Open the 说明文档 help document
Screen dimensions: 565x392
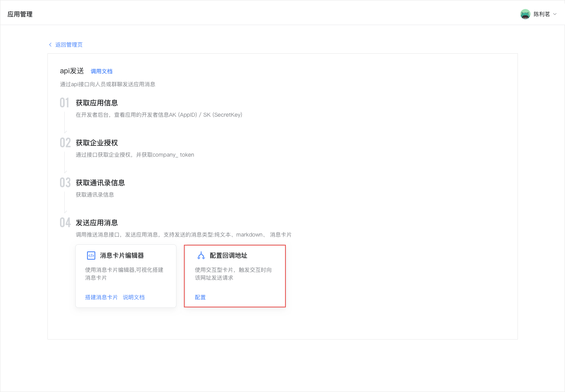(134, 297)
